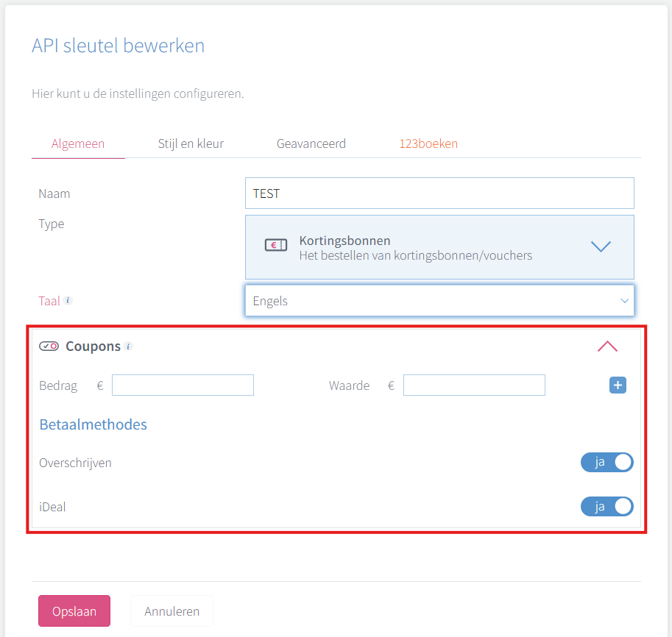Click the euro sign before Waarde field
672x637 pixels.
(391, 385)
